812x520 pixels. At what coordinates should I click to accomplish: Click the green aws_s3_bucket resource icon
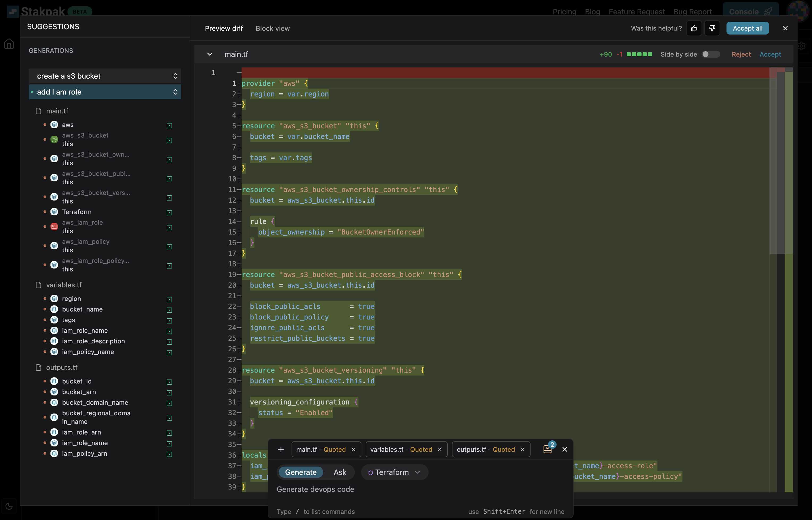pos(54,139)
